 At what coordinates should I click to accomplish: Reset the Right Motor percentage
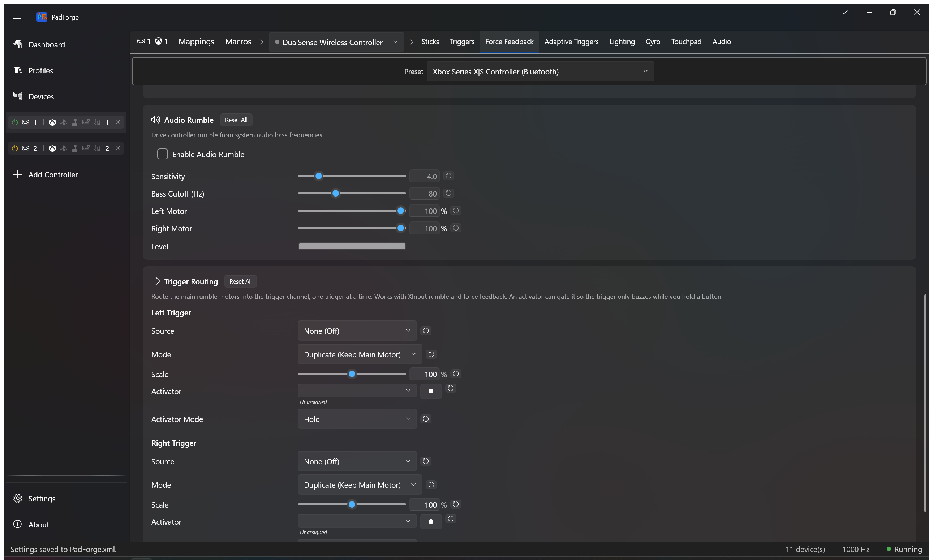point(456,228)
